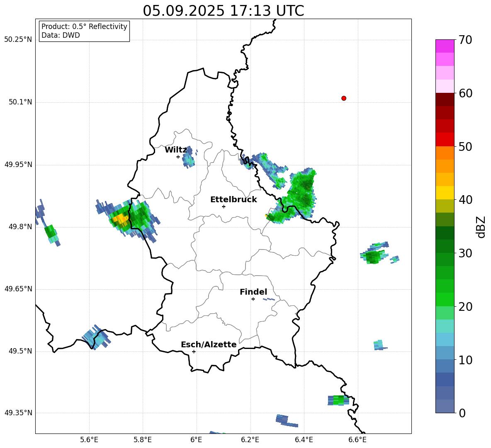Click the 20 dBZ colorbar tick label
Viewport: 491px width, 448px height.
coord(465,306)
